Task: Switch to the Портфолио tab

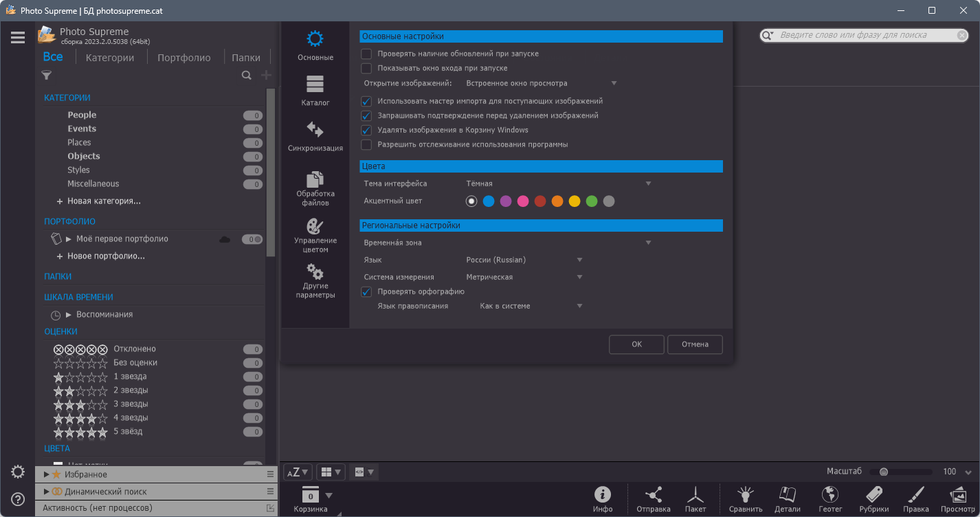Action: 184,58
